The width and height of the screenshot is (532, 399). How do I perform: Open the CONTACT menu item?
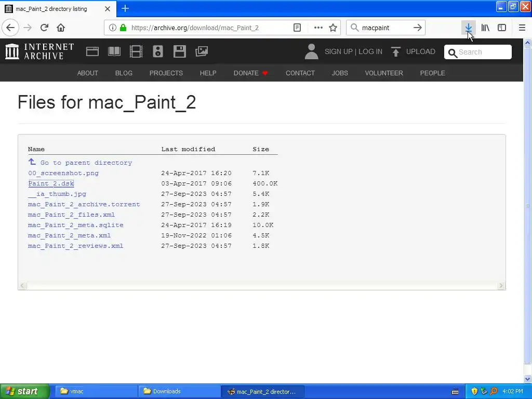click(300, 73)
